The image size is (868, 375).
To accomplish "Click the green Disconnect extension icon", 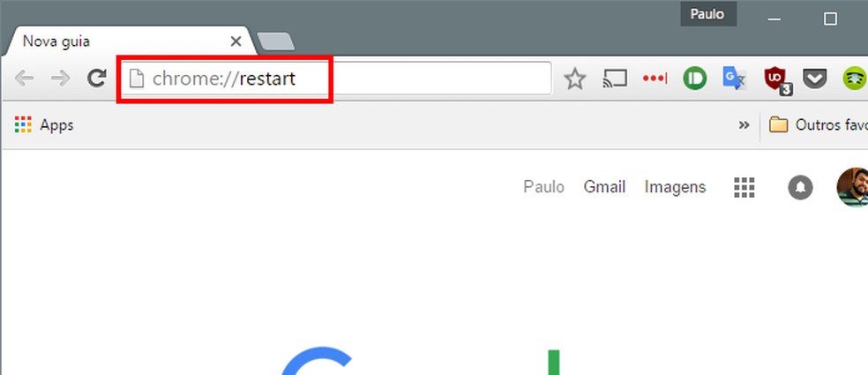I will 695,79.
